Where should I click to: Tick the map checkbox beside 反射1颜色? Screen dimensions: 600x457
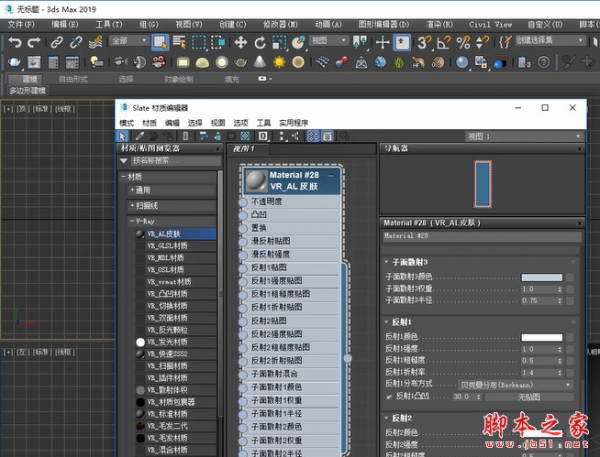click(570, 337)
